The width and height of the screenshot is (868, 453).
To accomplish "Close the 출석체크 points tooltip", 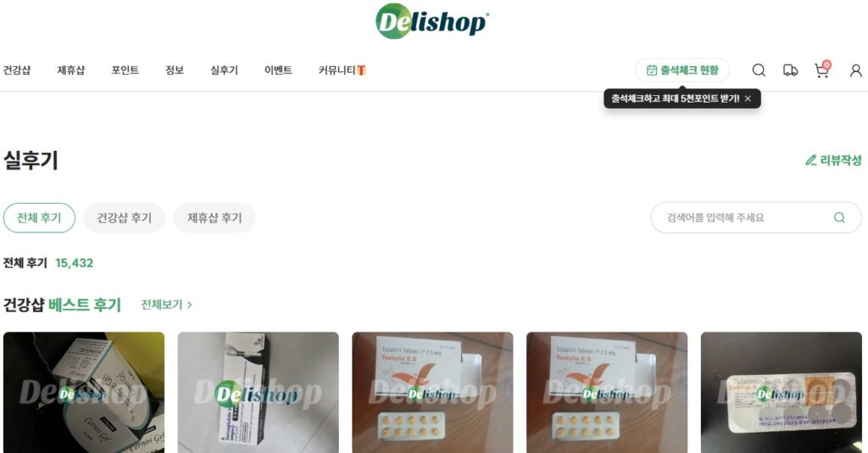I will tap(748, 98).
